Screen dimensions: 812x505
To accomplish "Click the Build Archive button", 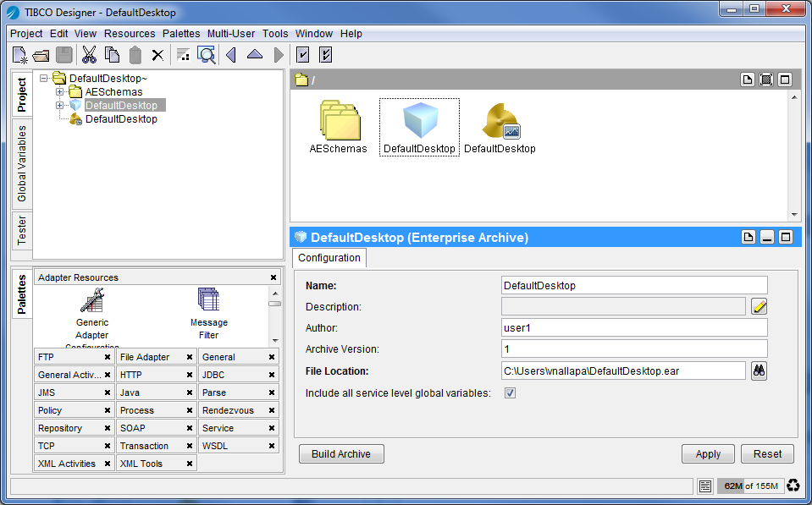I will (341, 454).
